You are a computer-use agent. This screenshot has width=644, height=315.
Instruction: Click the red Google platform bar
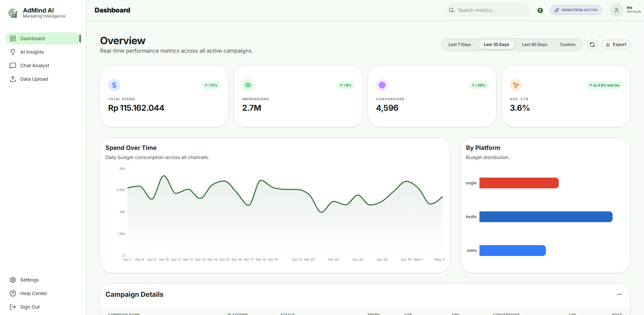(x=519, y=183)
